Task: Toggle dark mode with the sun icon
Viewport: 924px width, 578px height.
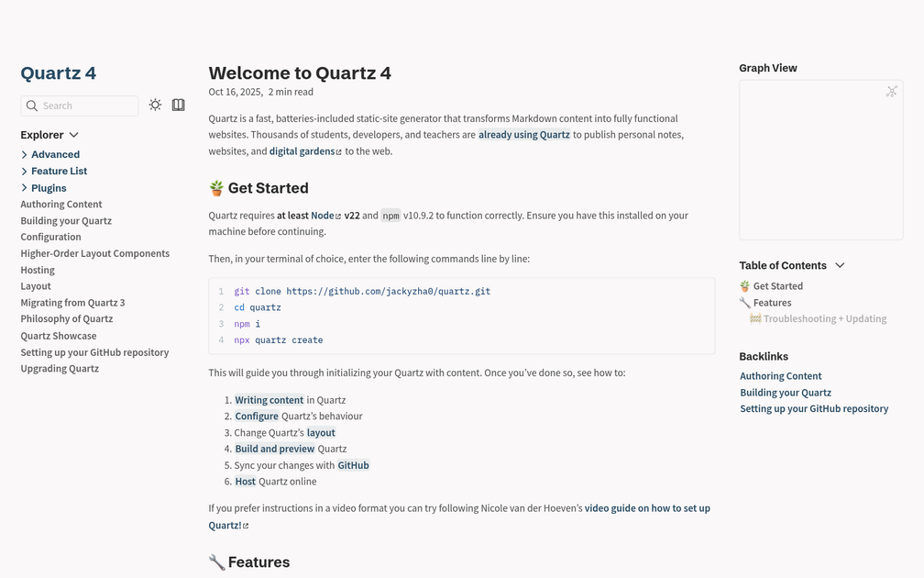Action: pyautogui.click(x=155, y=105)
